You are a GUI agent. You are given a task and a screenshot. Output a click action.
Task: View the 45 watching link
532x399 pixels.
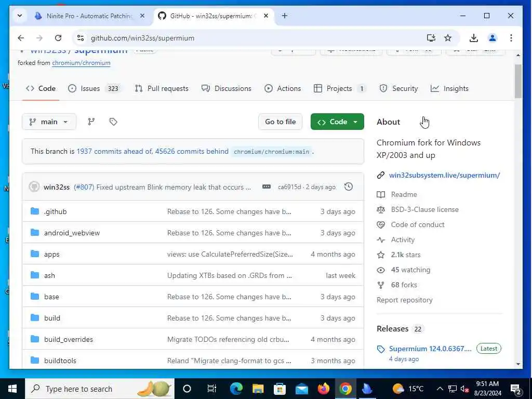[410, 270]
